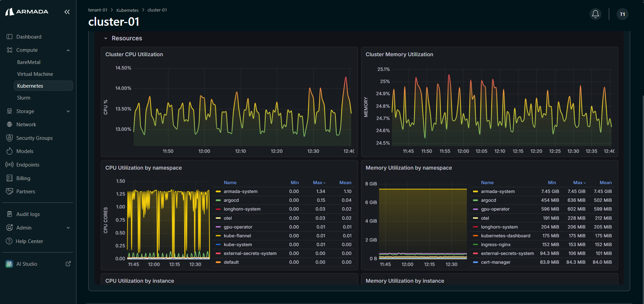
Task: Click the AI Studio external link icon
Action: click(x=68, y=264)
